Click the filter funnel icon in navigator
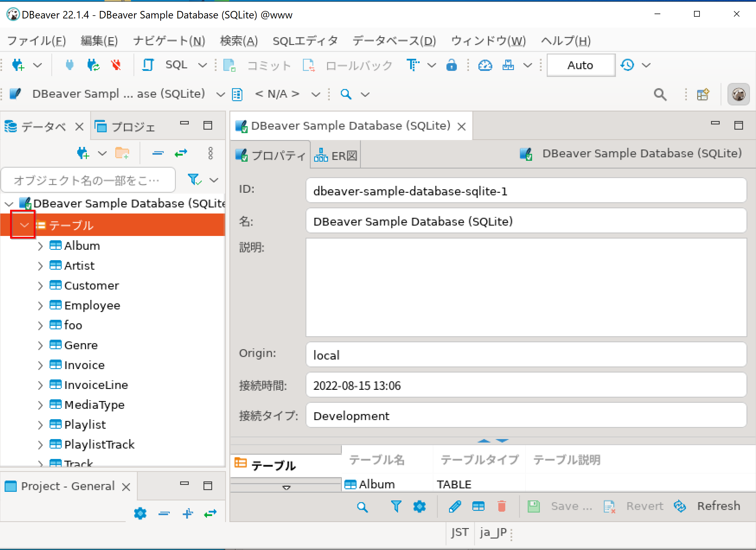This screenshot has height=550, width=756. coord(194,179)
